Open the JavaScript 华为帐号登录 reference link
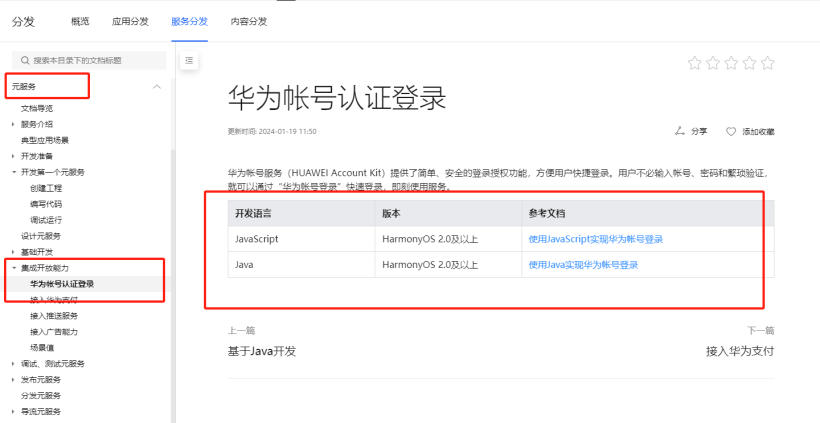 tap(596, 239)
